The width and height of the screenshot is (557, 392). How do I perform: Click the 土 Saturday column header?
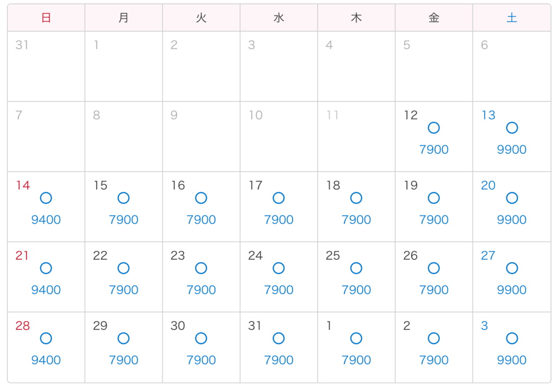(512, 18)
